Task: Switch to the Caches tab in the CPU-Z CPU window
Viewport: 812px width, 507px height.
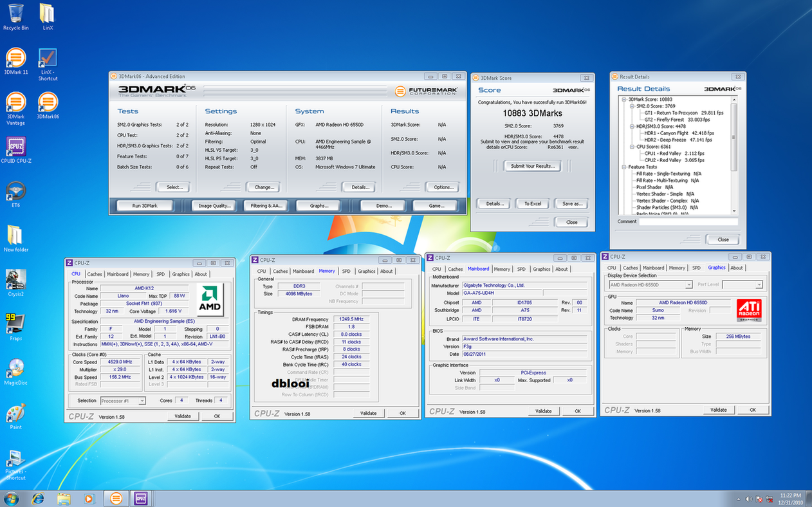Action: tap(95, 274)
